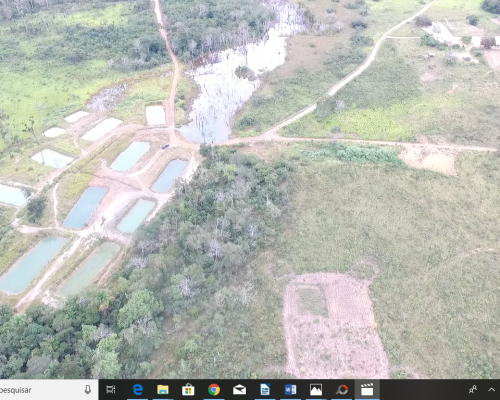Launch Microsoft Edge from the taskbar
Viewport: 500px width, 400px height.
click(137, 389)
